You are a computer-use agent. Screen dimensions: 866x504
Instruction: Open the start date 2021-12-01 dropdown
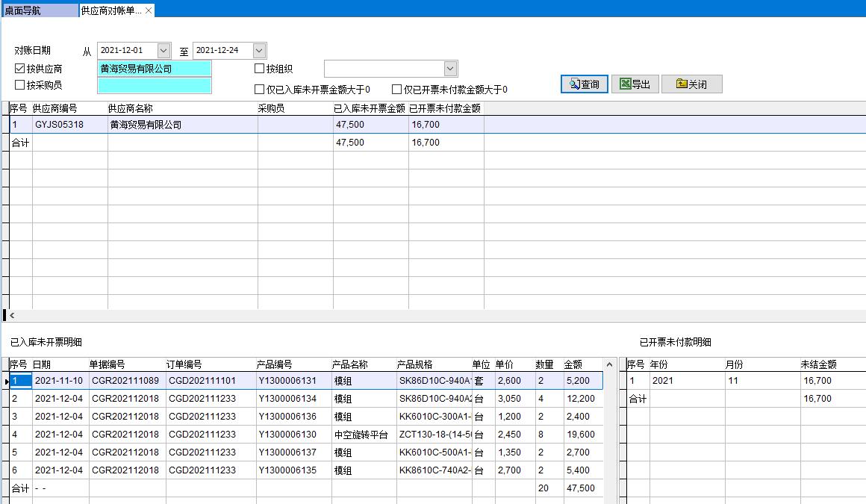[x=163, y=50]
